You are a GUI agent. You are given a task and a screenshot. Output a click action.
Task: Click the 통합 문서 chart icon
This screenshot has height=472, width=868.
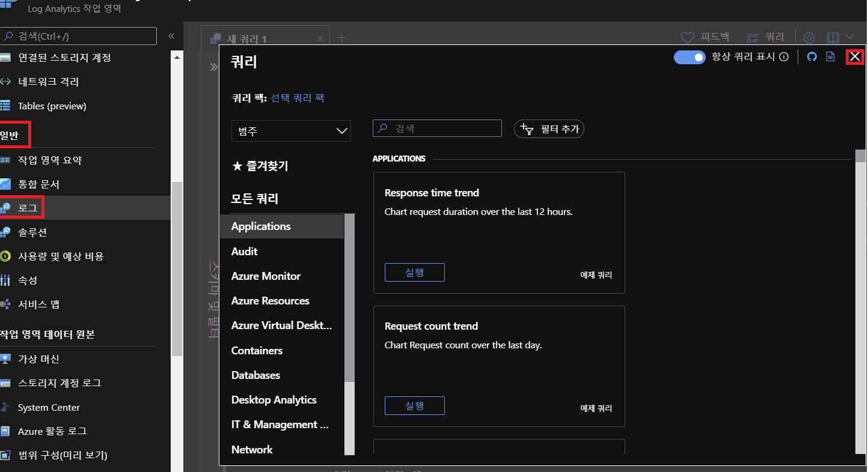coord(5,184)
